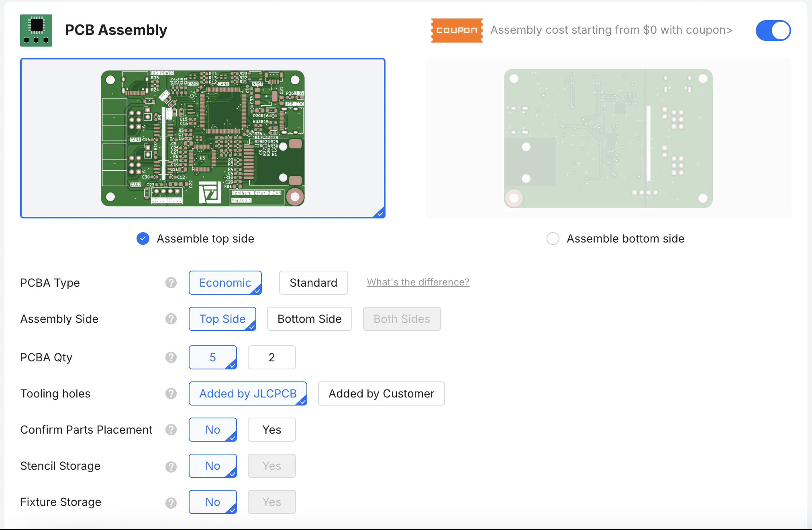Open What's the difference link
This screenshot has width=812, height=530.
[x=418, y=282]
